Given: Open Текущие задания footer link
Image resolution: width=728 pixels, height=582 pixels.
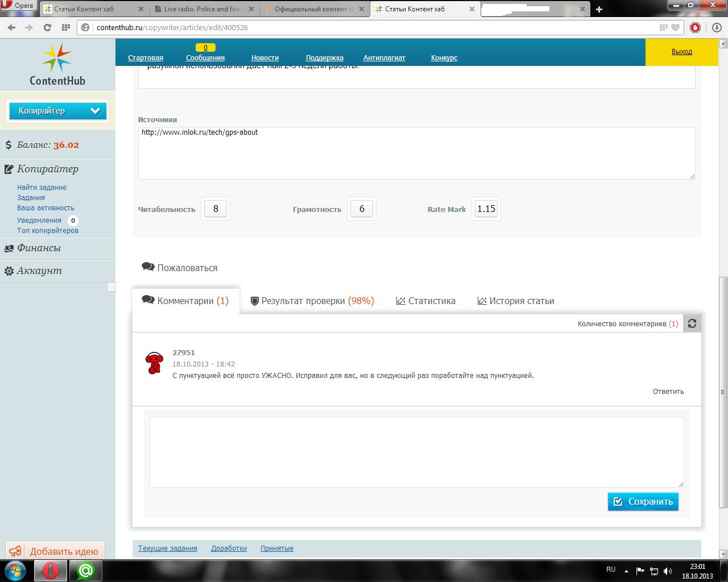Looking at the screenshot, I should click(x=168, y=548).
